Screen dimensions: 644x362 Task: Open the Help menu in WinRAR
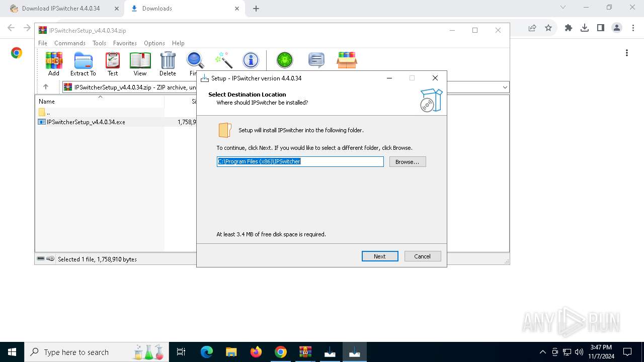pyautogui.click(x=178, y=43)
